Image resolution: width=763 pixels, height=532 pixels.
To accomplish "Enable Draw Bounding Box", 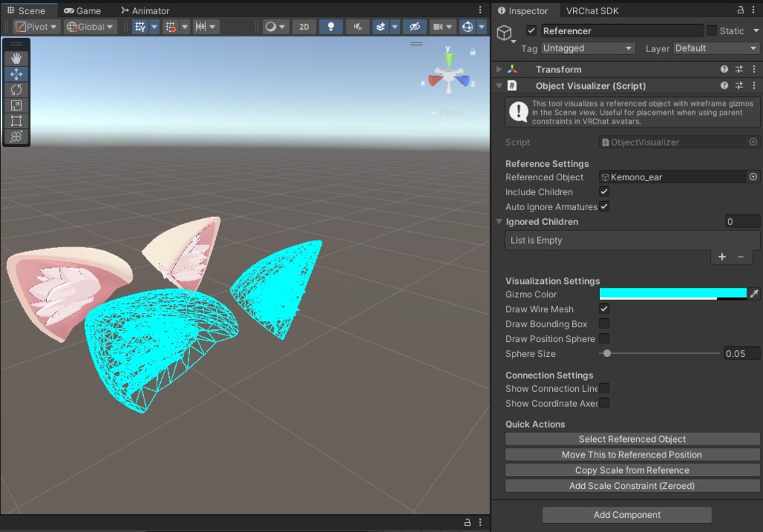I will [x=604, y=323].
